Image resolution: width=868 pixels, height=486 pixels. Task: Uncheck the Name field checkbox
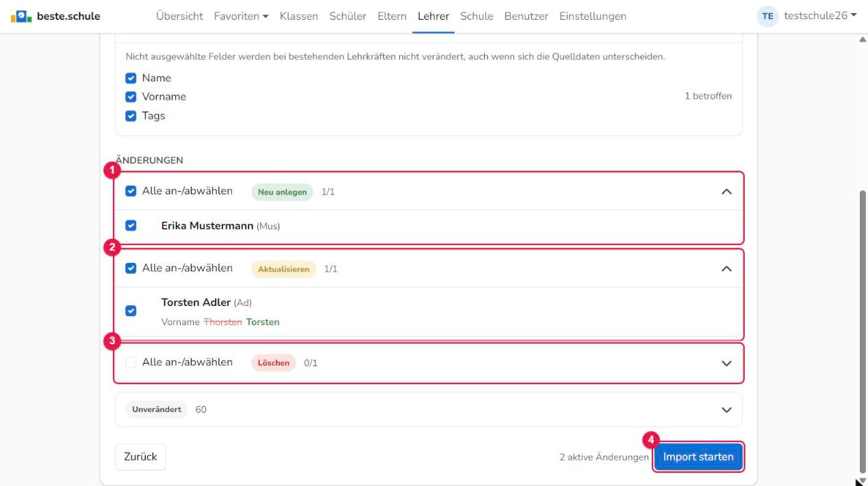131,78
